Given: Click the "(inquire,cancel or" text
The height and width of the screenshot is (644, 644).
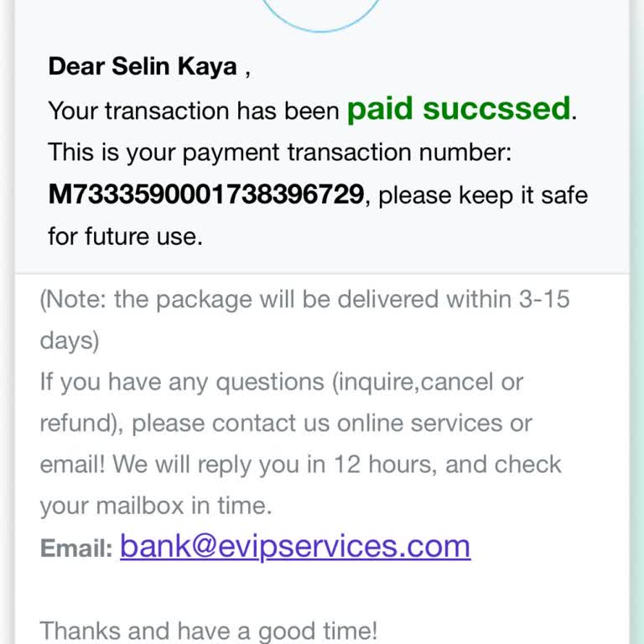Looking at the screenshot, I should click(428, 382).
